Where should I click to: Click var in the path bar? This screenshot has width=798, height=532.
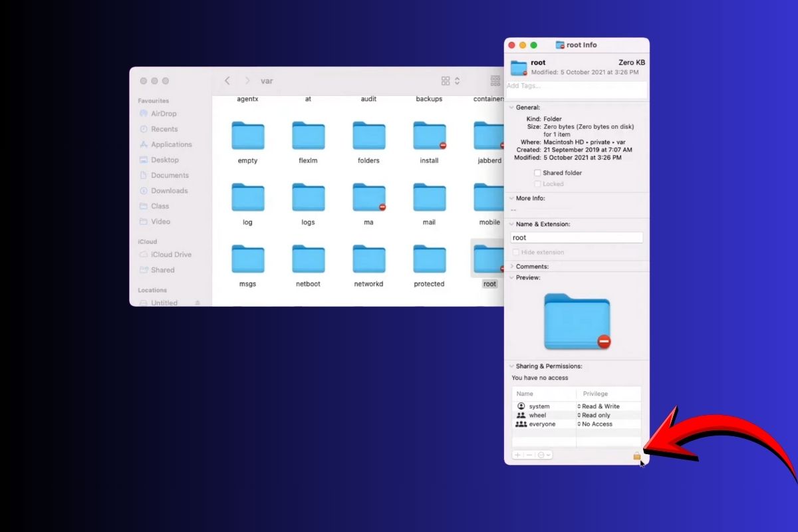tap(266, 80)
